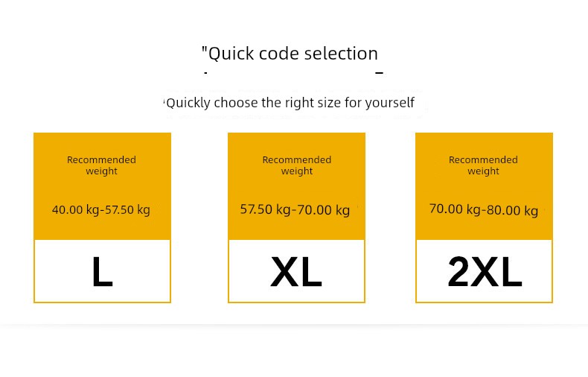
Task: Click the 70.00 kg-80.00 kg weight range
Action: 484,209
